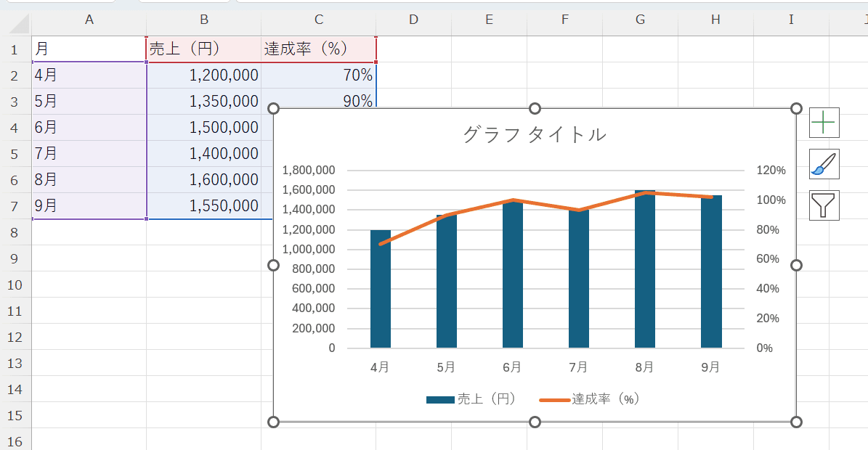Viewport: 868px width, 450px height.
Task: Click cell B4 with 1,500,000
Action: pyautogui.click(x=203, y=128)
